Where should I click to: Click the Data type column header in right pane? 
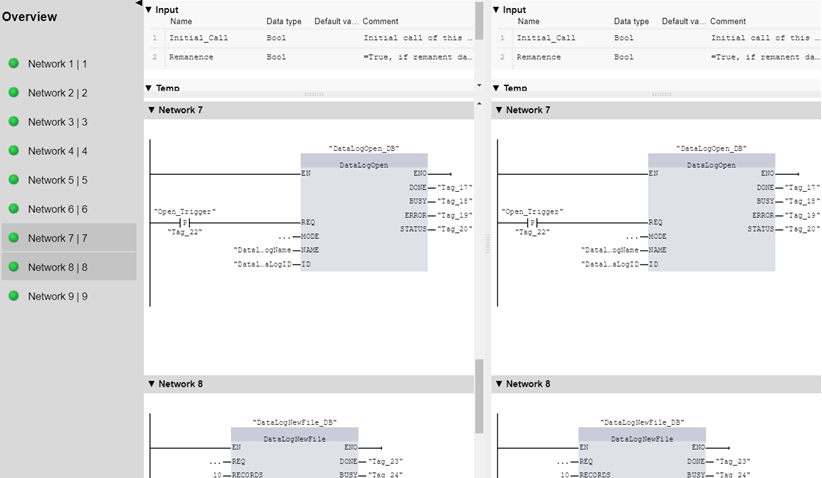pyautogui.click(x=631, y=21)
